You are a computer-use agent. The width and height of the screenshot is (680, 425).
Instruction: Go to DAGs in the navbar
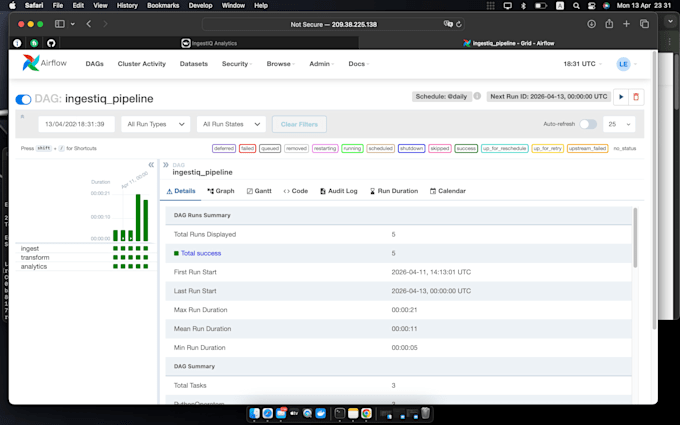tap(95, 64)
